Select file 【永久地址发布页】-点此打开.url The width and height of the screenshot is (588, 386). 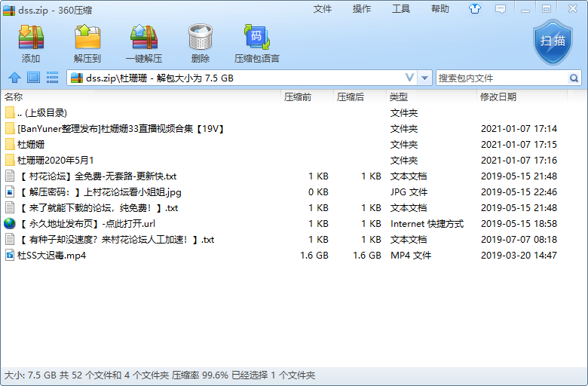point(86,224)
